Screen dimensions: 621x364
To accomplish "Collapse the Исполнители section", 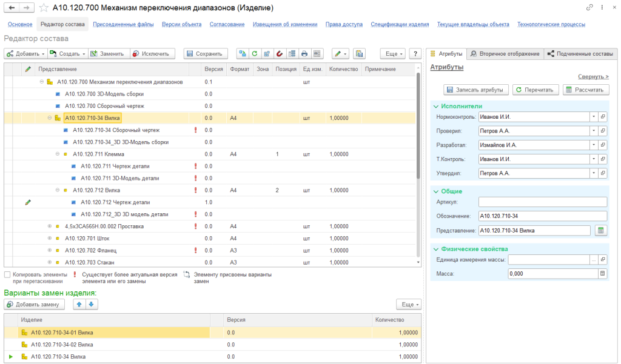I will [x=435, y=106].
